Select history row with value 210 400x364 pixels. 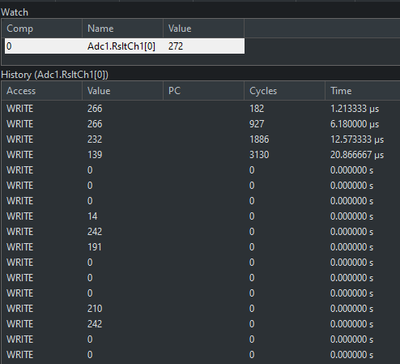point(202,309)
